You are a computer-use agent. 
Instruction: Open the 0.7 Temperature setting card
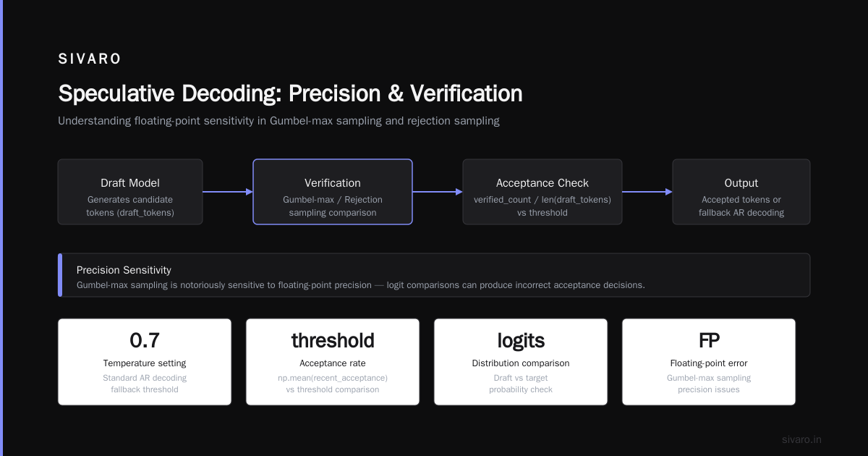point(145,362)
